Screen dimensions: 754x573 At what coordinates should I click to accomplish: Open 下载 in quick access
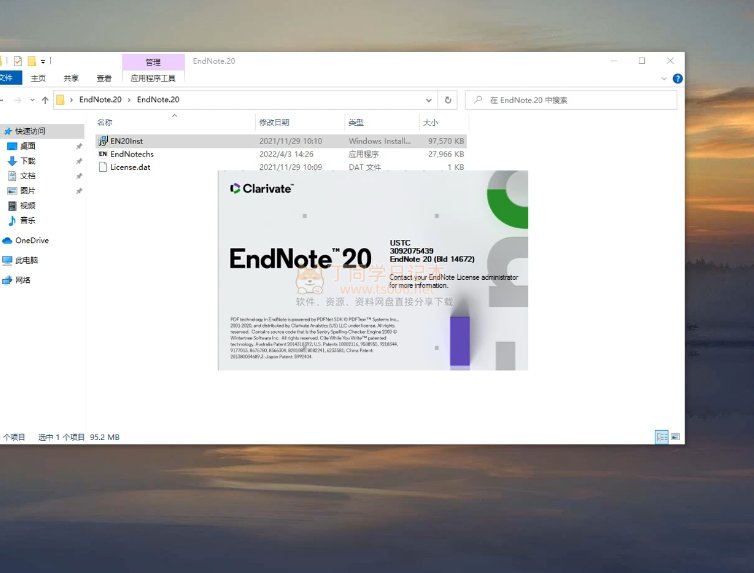click(x=27, y=161)
